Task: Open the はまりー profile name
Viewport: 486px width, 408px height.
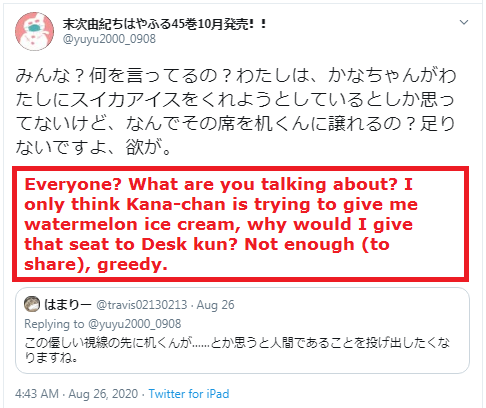Action: (68, 305)
